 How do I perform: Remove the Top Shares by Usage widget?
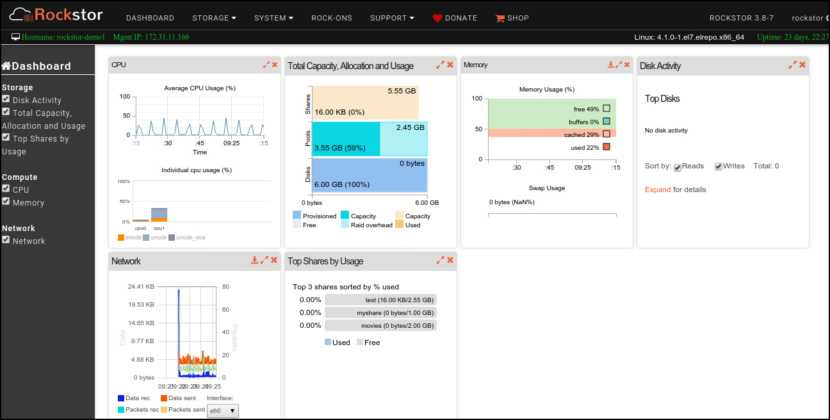click(449, 261)
